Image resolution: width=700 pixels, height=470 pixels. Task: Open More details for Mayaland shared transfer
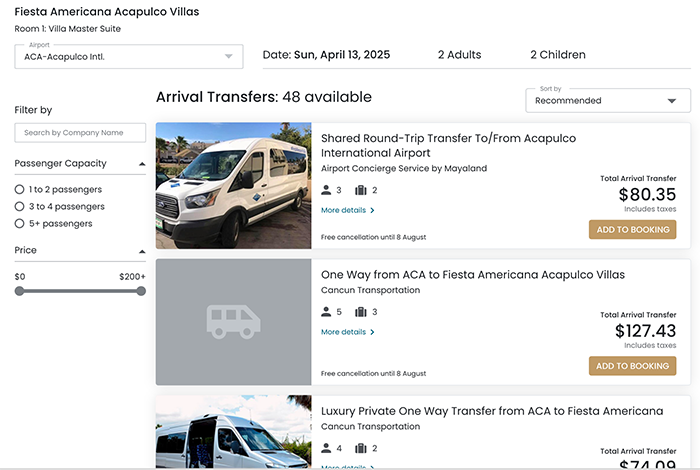(x=347, y=211)
